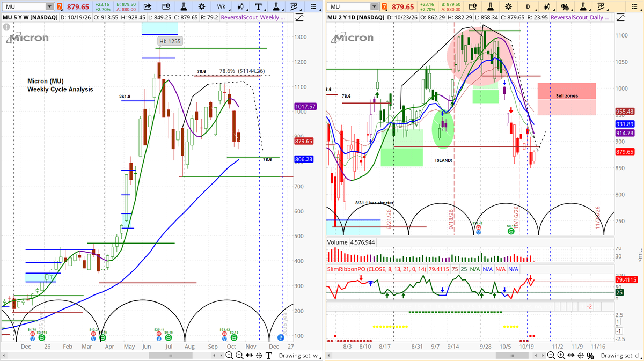
Task: Expand symbol dropdown arrow in left chart
Action: (x=49, y=7)
